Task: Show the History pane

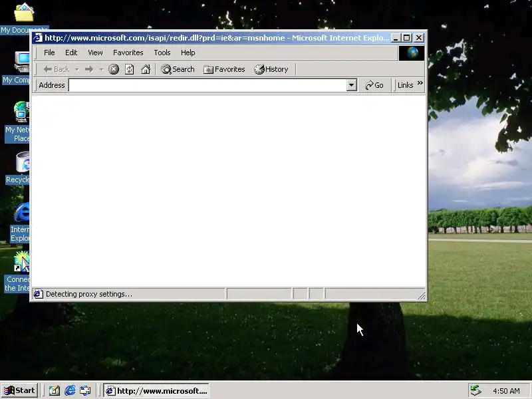Action: pyautogui.click(x=271, y=70)
